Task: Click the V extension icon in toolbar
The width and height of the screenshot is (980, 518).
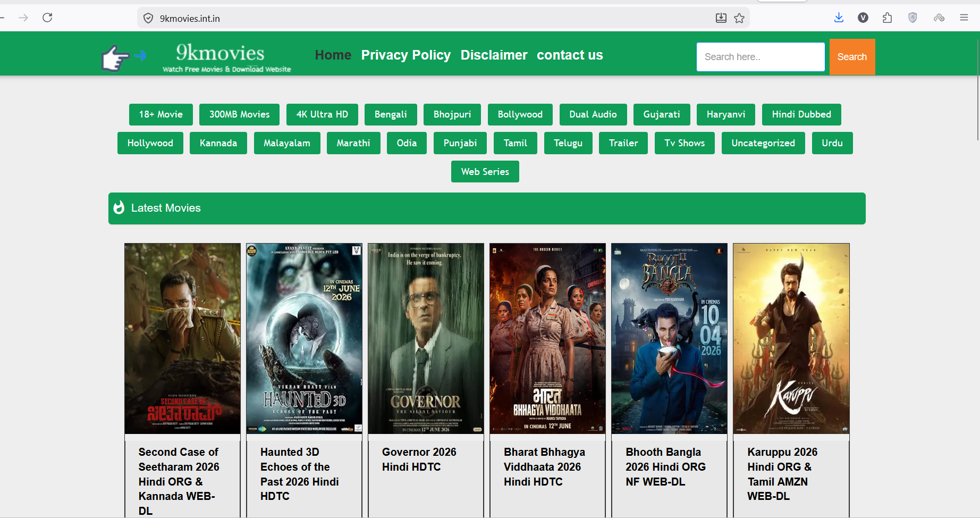Action: click(863, 18)
